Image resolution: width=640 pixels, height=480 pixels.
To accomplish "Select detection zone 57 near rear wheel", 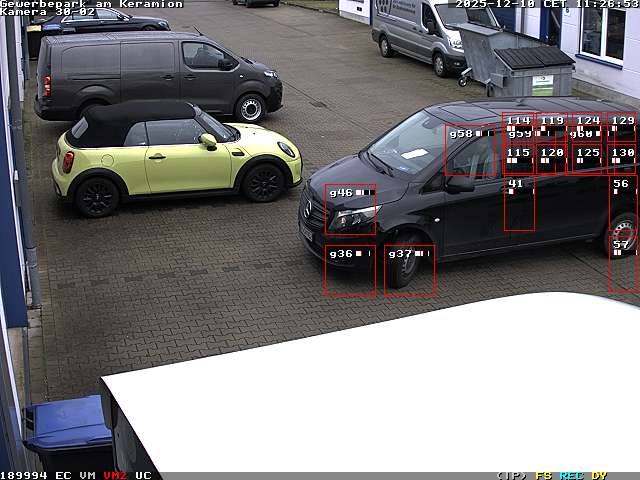I will click(622, 264).
